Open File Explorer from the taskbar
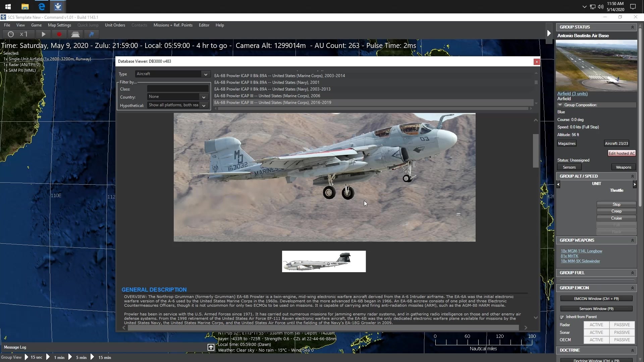This screenshot has width=644, height=362. pos(25,6)
